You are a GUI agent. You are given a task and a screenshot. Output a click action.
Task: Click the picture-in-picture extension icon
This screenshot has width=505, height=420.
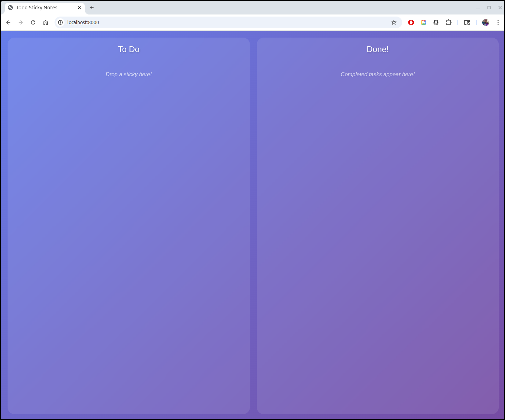pos(424,22)
